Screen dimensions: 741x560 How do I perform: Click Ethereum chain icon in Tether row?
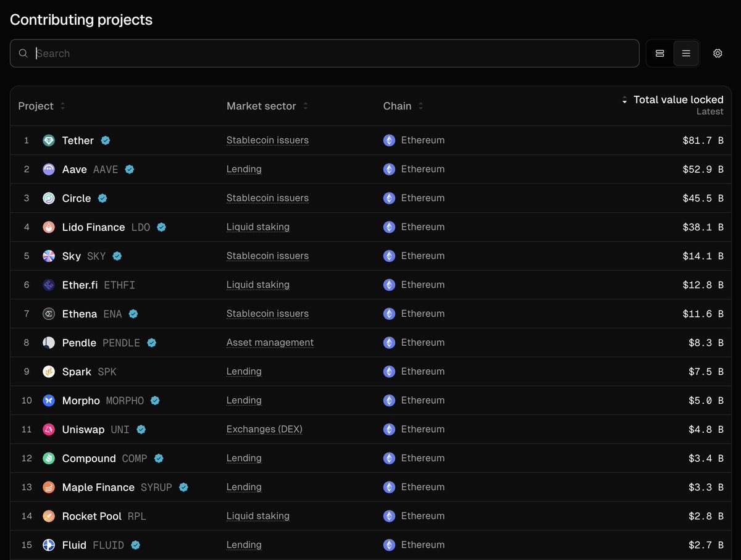point(389,140)
